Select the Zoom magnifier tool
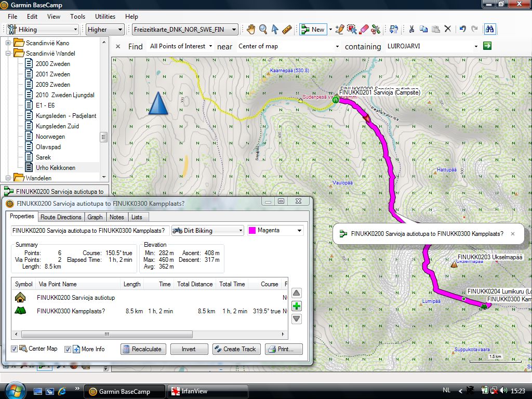This screenshot has height=399, width=532. (x=263, y=30)
